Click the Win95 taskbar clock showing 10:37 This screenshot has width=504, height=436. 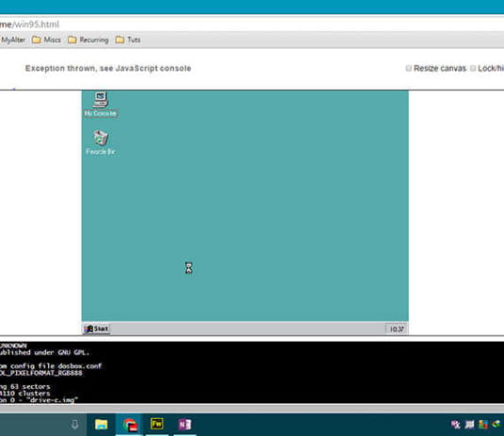click(396, 329)
